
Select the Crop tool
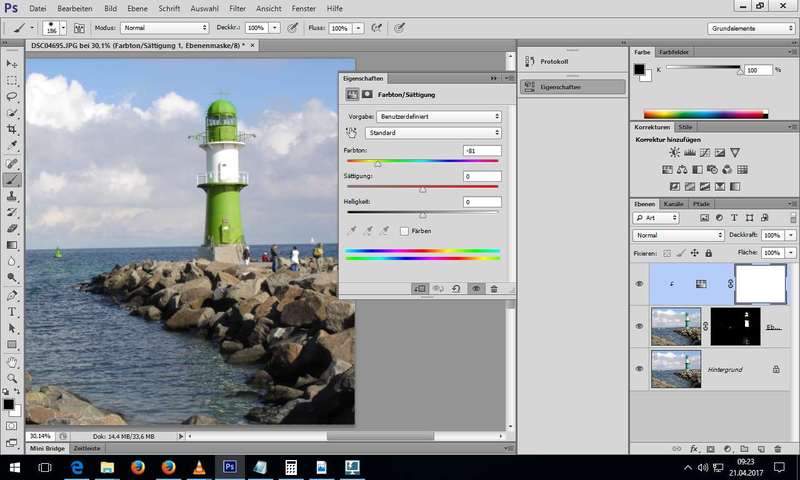[12, 130]
